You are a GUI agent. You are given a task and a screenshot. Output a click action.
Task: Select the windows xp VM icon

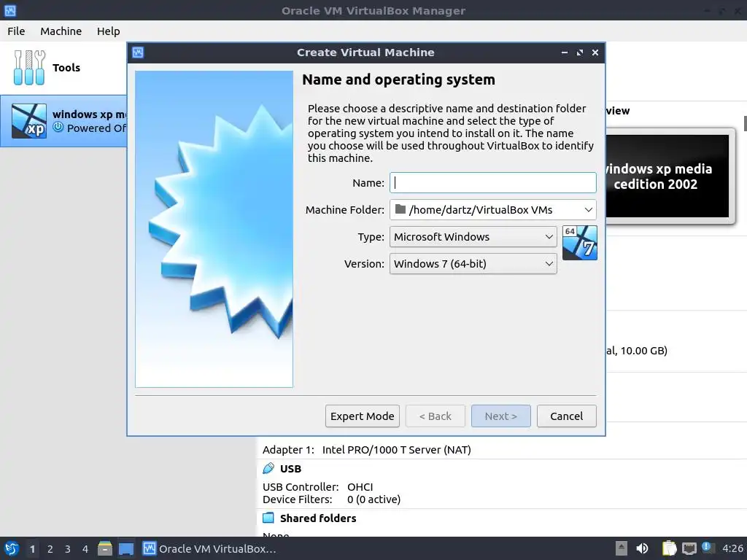(29, 121)
